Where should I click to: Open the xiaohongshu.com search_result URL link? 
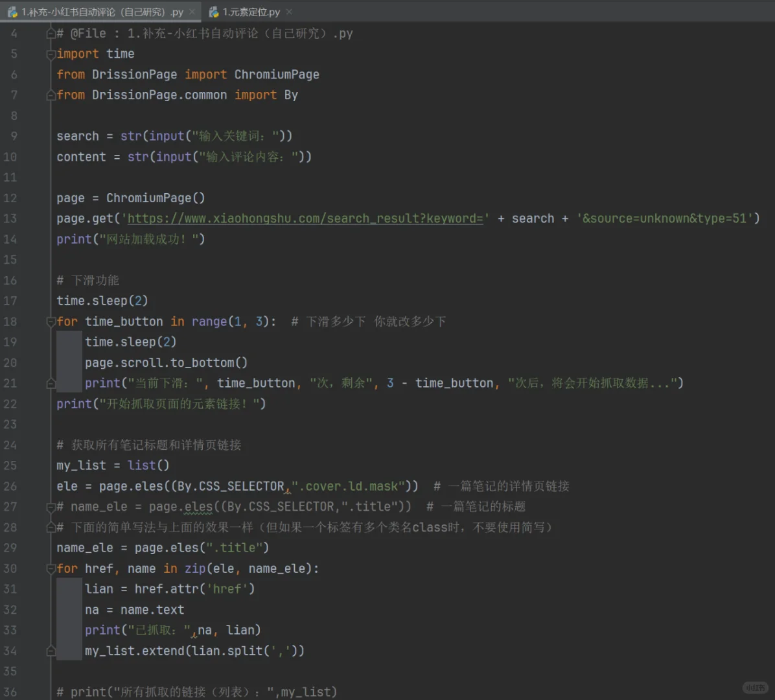point(305,218)
